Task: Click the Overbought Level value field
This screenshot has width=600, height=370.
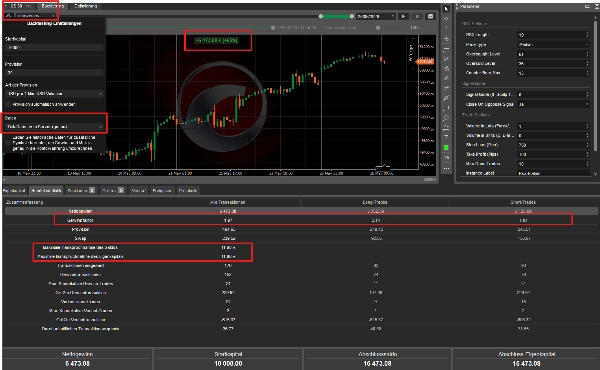Action: (x=553, y=54)
